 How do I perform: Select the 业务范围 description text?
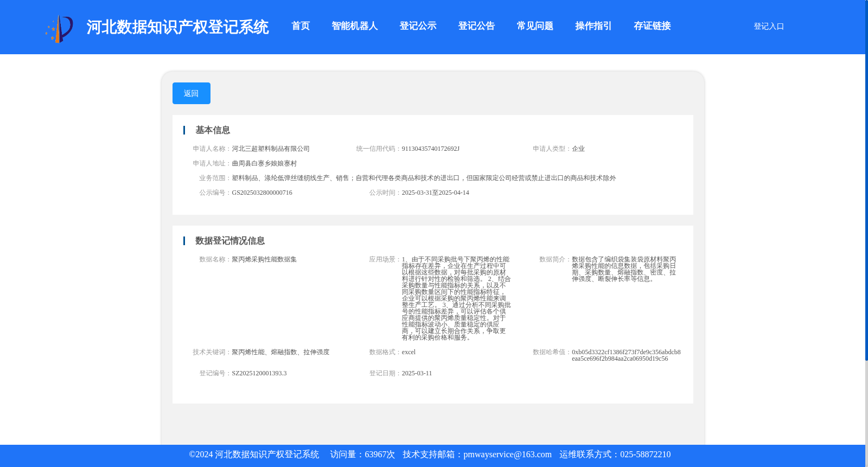[x=424, y=178]
